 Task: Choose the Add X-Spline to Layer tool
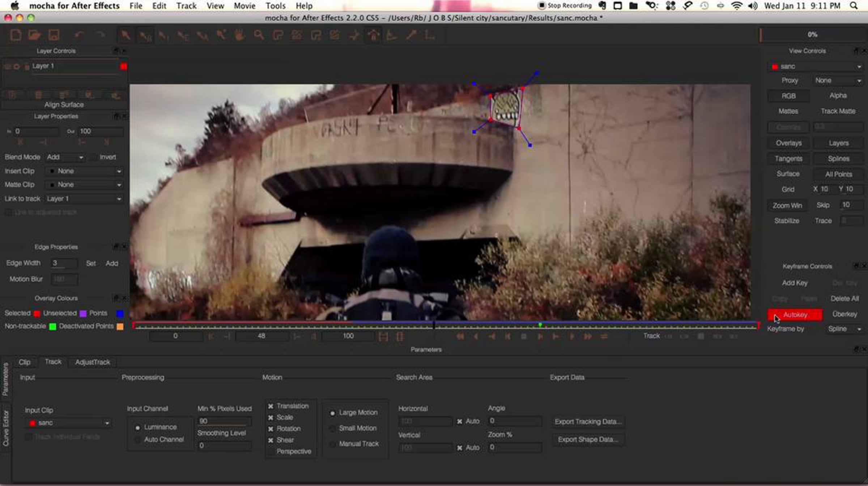tap(297, 35)
